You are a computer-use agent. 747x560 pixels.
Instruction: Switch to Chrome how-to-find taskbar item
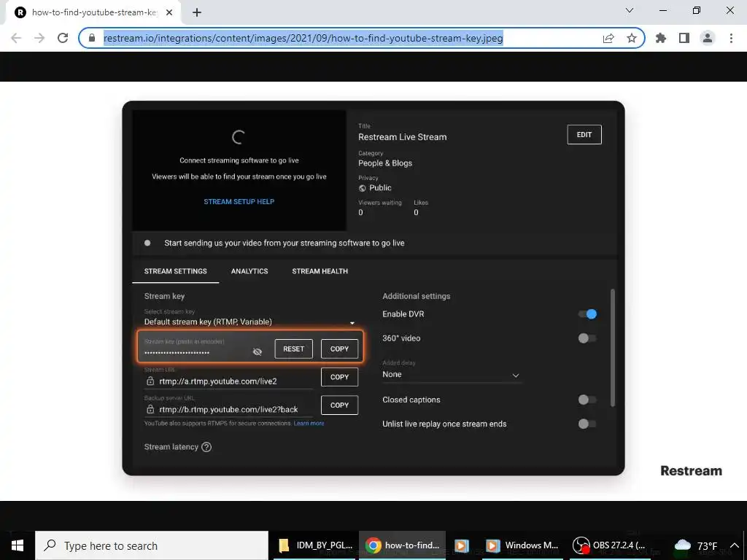click(402, 545)
